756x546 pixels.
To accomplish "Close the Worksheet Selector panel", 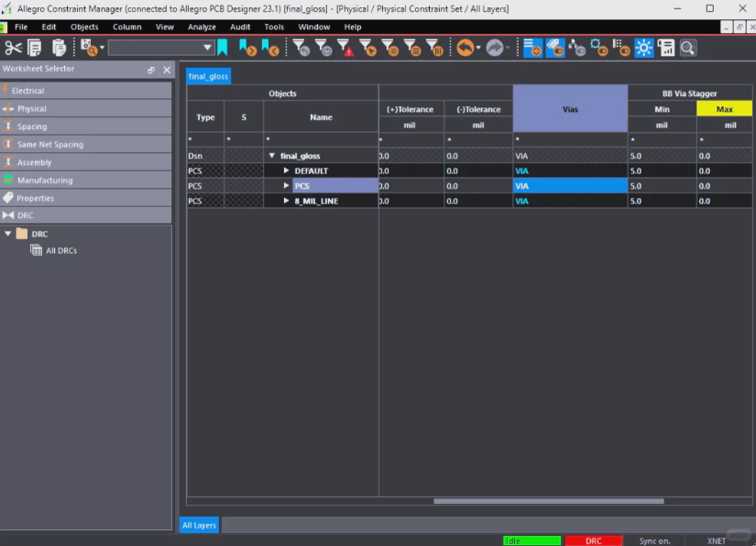I will 167,70.
